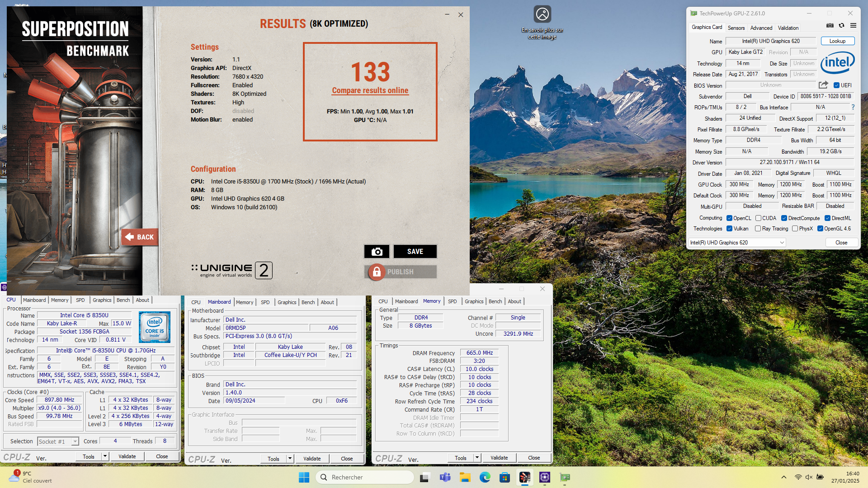Switch to the Sensors tab in GPU-Z
868x488 pixels.
[736, 28]
